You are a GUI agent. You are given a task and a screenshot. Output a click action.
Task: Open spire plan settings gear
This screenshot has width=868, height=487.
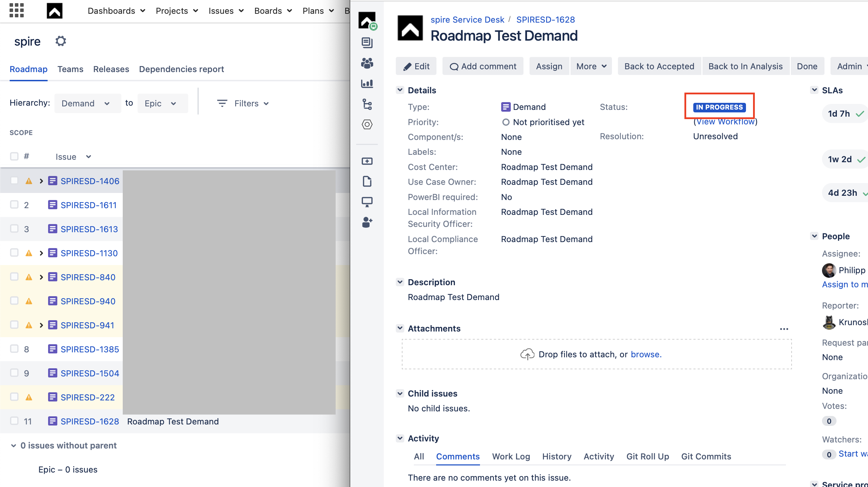pos(61,41)
